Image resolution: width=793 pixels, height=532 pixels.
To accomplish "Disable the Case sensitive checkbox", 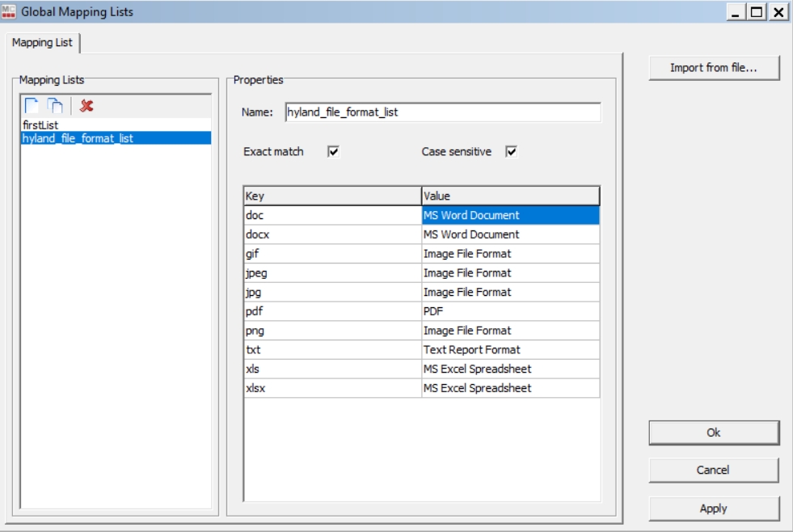I will pos(511,152).
